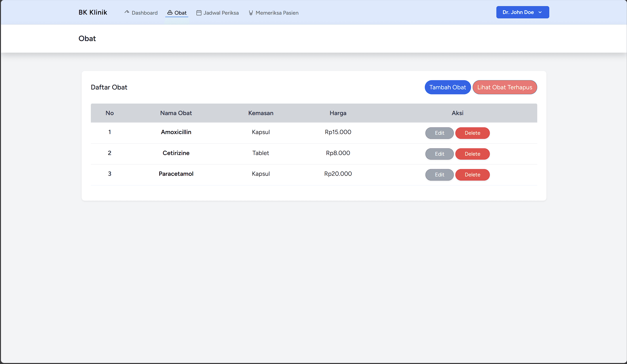This screenshot has height=364, width=627.
Task: Delete the Paracetamol medicine
Action: 472,175
